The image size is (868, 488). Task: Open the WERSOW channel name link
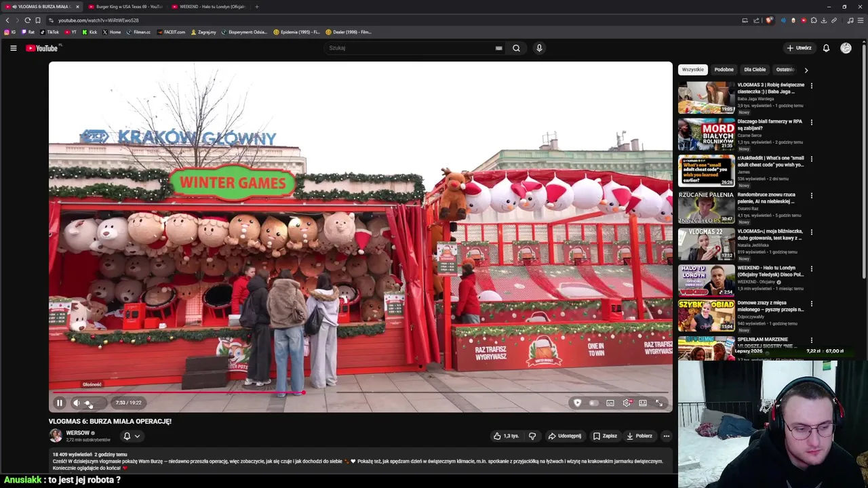point(77,433)
